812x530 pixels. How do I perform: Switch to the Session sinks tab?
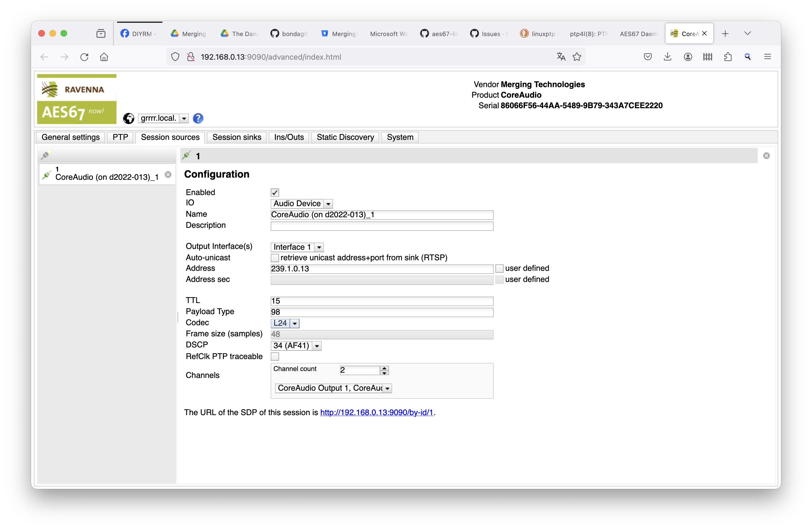(x=237, y=137)
